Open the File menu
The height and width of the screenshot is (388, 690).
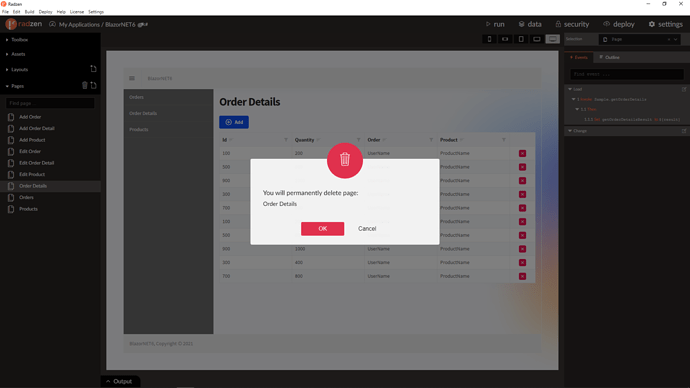point(5,12)
